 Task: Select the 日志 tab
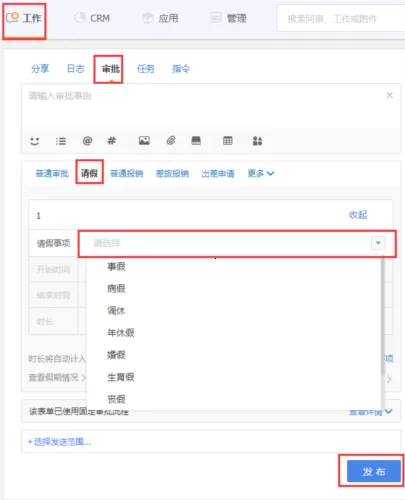click(76, 69)
